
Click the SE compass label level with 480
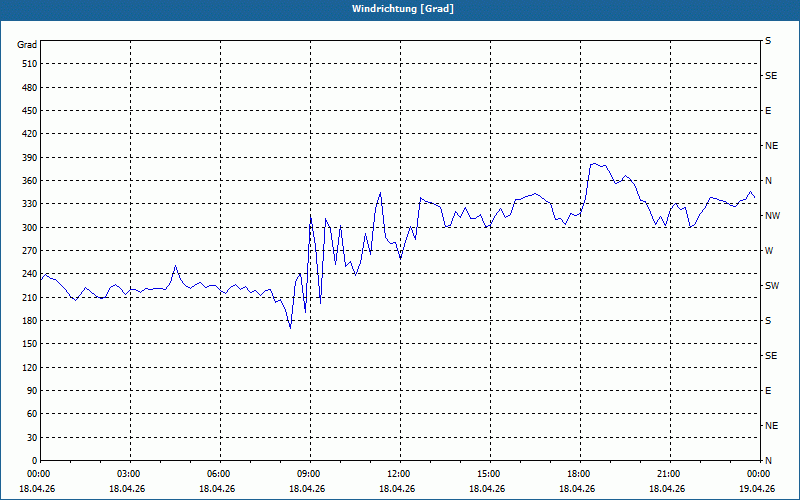coord(771,76)
